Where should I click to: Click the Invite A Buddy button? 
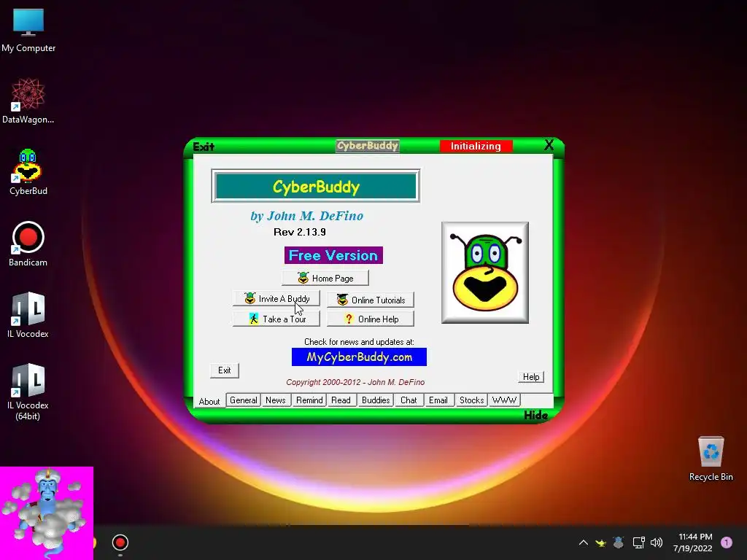pyautogui.click(x=276, y=298)
